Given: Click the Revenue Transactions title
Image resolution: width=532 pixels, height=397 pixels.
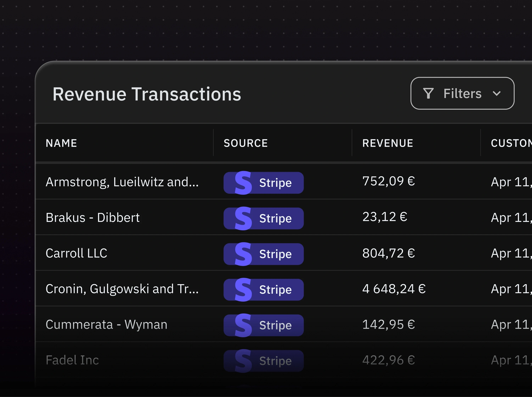Looking at the screenshot, I should tap(147, 94).
